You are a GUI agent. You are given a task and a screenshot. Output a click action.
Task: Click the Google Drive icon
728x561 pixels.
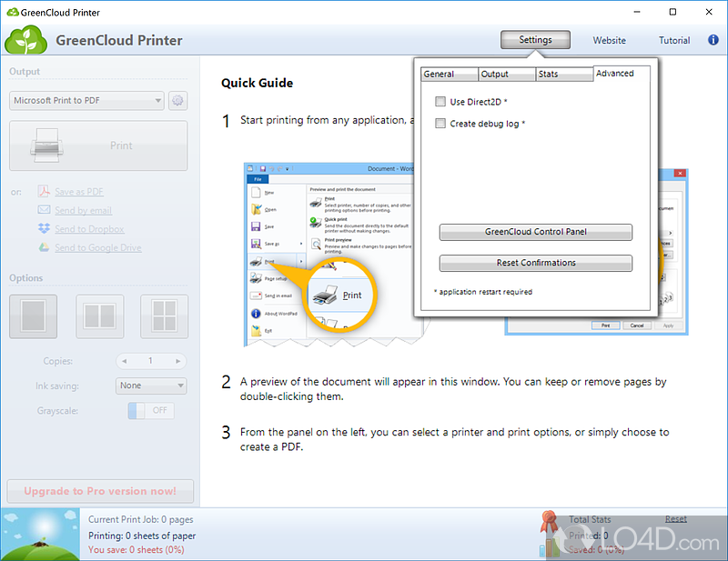[44, 247]
